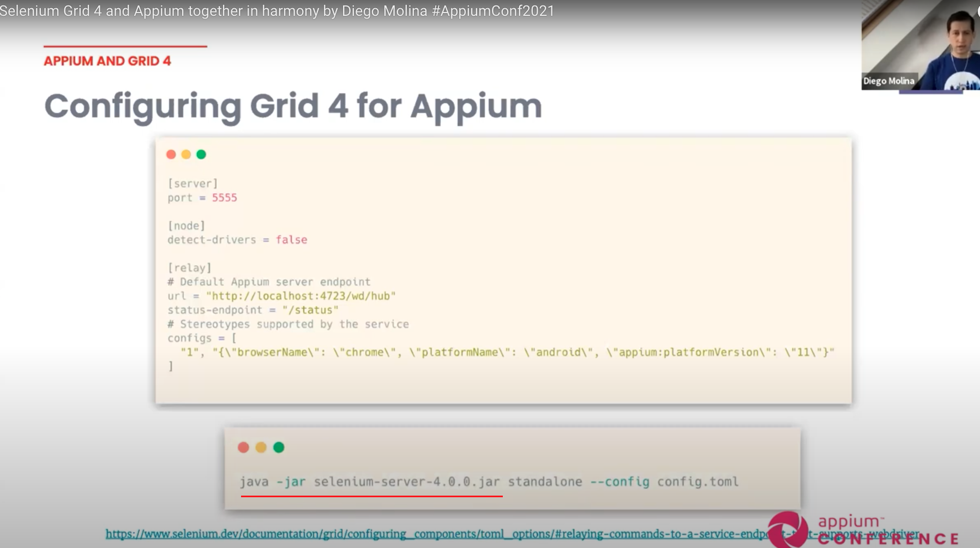This screenshot has height=548, width=980.
Task: Click the 'detect-drivers = false' line
Action: click(x=237, y=240)
